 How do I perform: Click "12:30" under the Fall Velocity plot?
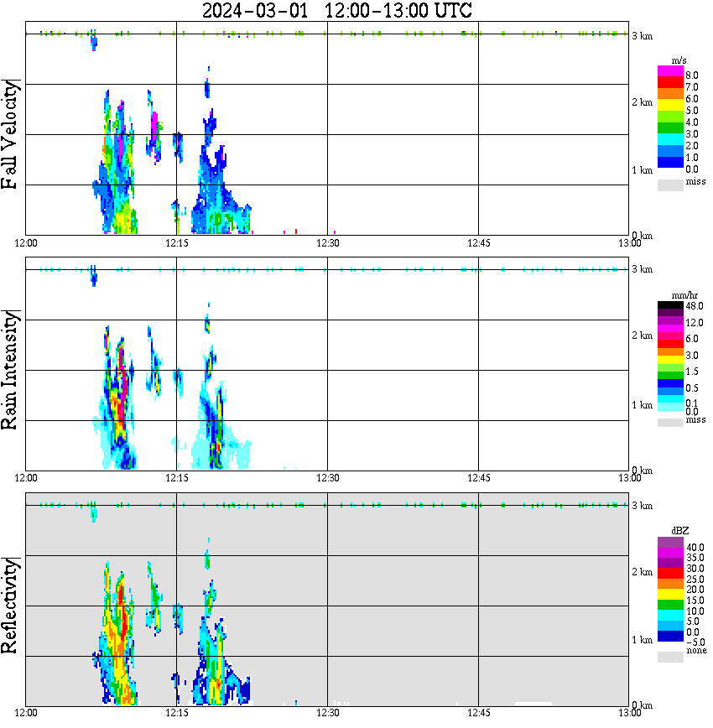[x=328, y=243]
